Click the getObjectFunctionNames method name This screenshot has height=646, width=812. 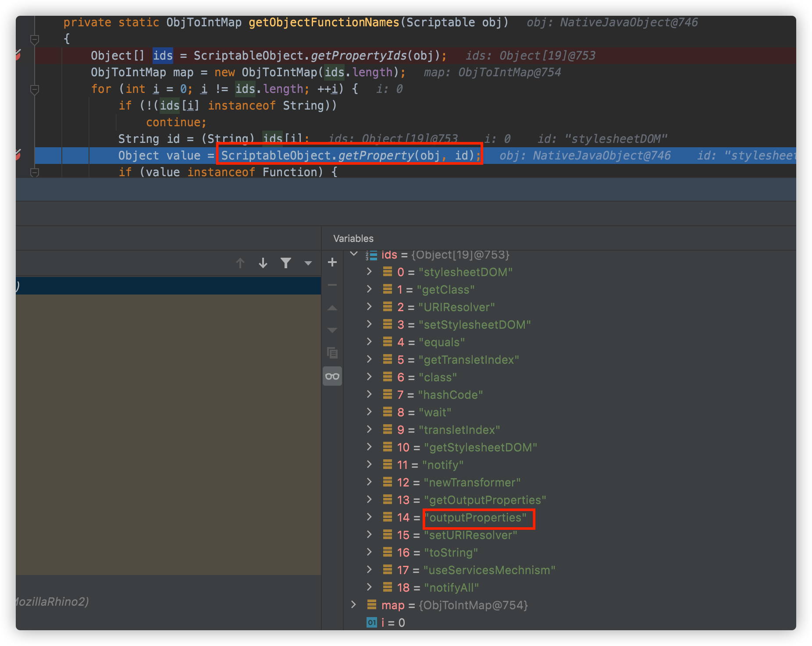pos(324,22)
